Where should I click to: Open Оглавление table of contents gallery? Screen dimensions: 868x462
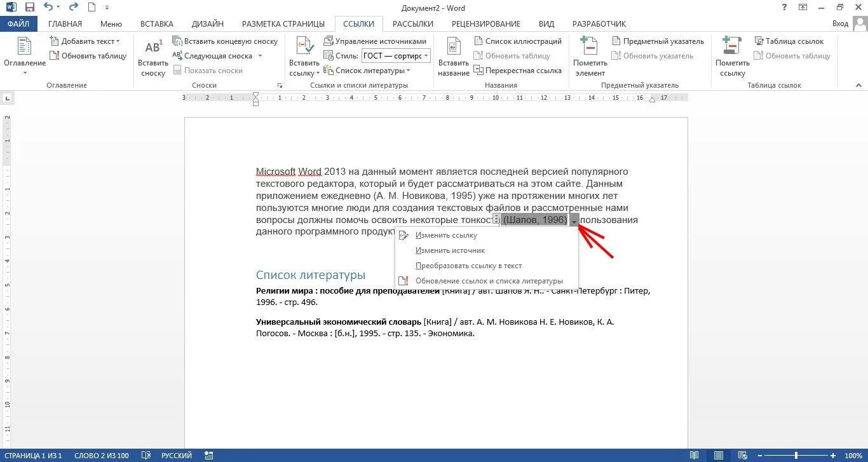25,56
